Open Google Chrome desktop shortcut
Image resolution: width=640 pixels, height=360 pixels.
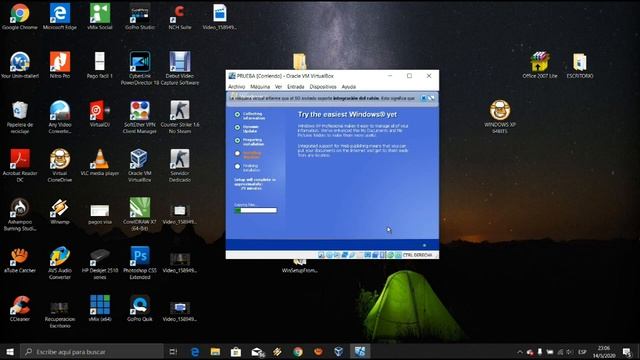(x=20, y=16)
